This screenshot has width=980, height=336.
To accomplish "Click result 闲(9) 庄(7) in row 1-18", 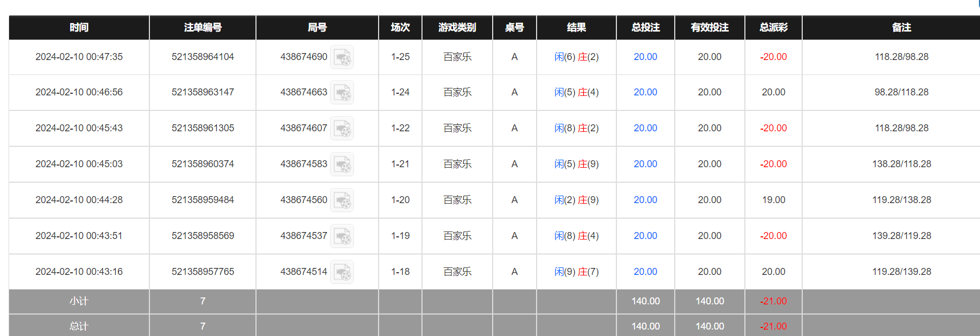I will point(576,272).
